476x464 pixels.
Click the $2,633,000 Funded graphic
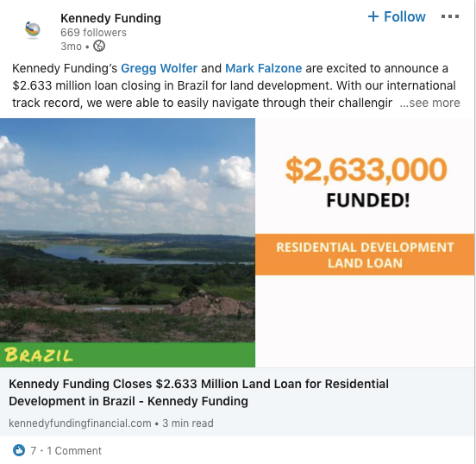coord(366,182)
